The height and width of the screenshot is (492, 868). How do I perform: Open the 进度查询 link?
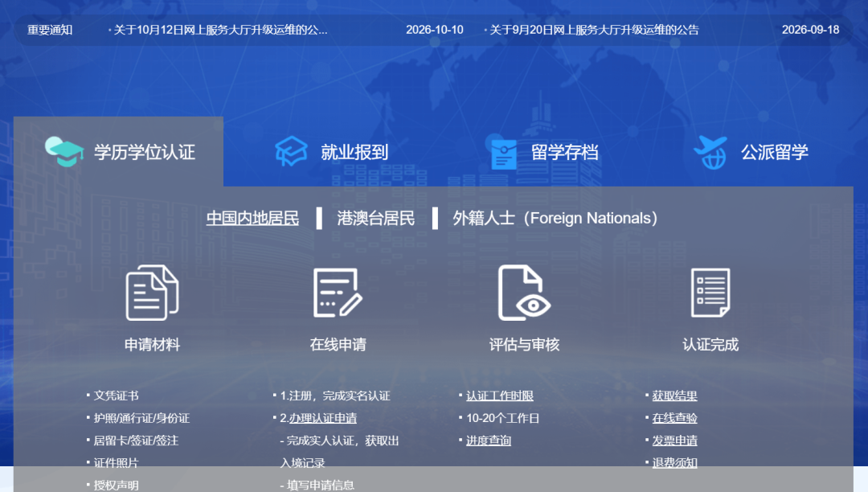tap(489, 441)
